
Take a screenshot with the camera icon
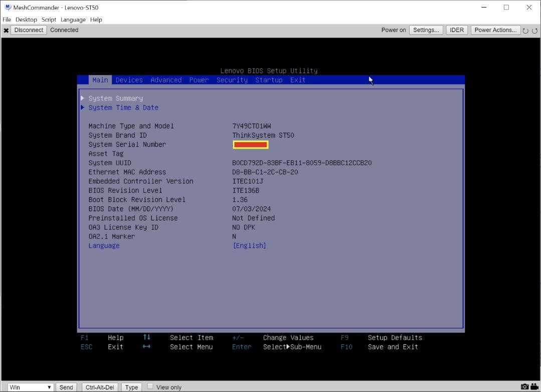[x=524, y=386]
